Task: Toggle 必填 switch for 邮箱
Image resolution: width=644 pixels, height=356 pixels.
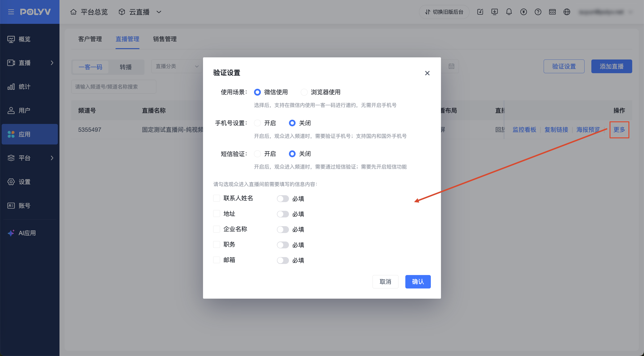Action: tap(283, 260)
